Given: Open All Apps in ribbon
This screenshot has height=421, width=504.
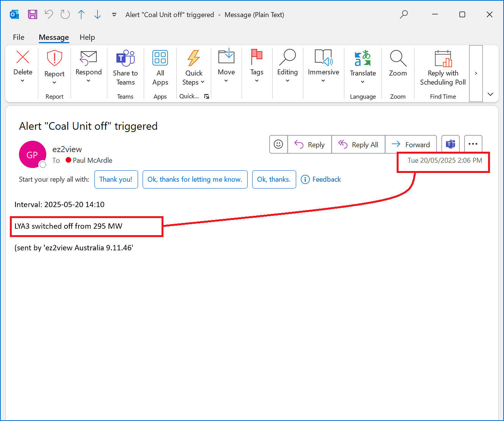Looking at the screenshot, I should pos(160,68).
